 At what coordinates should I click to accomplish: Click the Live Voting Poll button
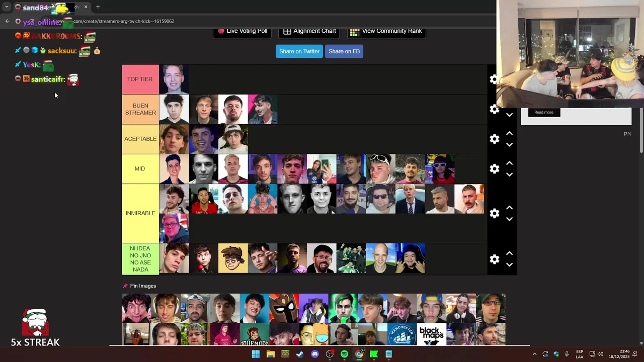(243, 31)
